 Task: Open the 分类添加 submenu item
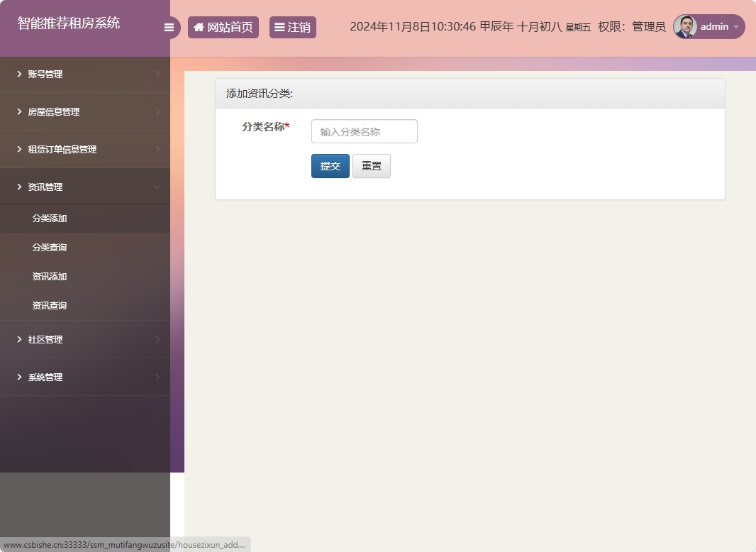coord(85,219)
